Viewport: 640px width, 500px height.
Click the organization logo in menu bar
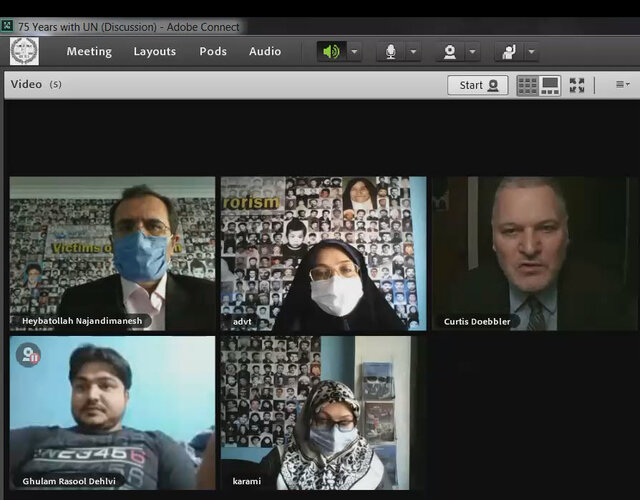pos(24,51)
